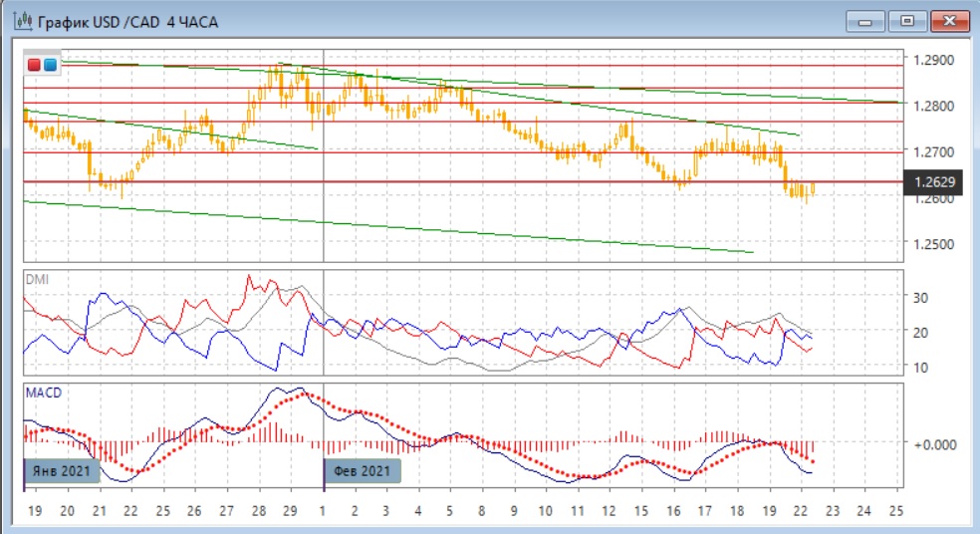980x534 pixels.
Task: Click date 25 at end of time axis
Action: coord(894,510)
